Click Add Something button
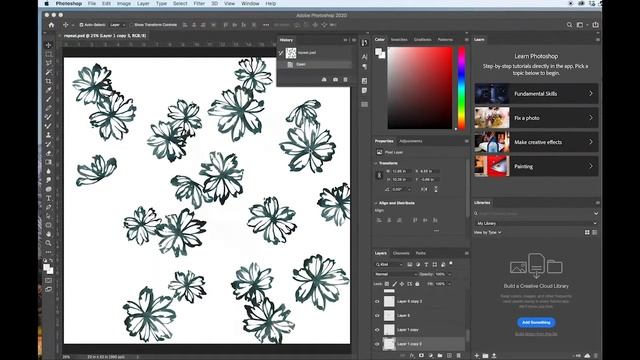This screenshot has width=640, height=360. (x=536, y=322)
